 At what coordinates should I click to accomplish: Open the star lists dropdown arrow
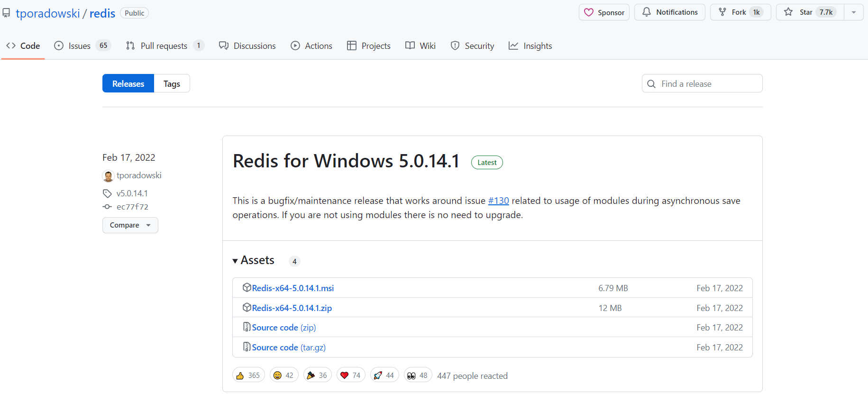[854, 12]
